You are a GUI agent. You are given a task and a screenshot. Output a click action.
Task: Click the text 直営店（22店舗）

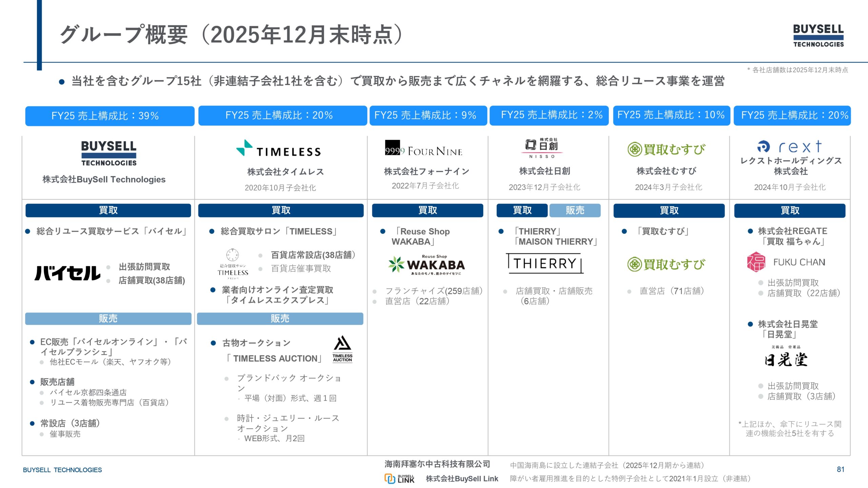[x=417, y=301]
